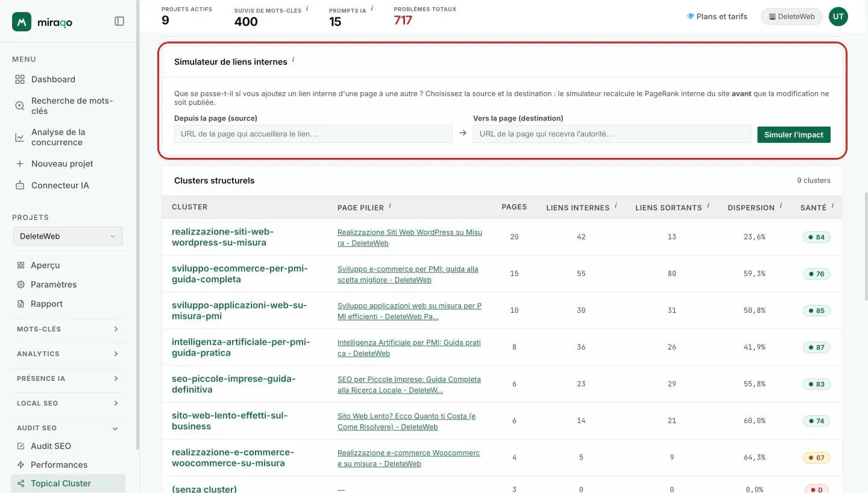The height and width of the screenshot is (493, 868).
Task: Focus the source page URL field
Action: point(313,134)
